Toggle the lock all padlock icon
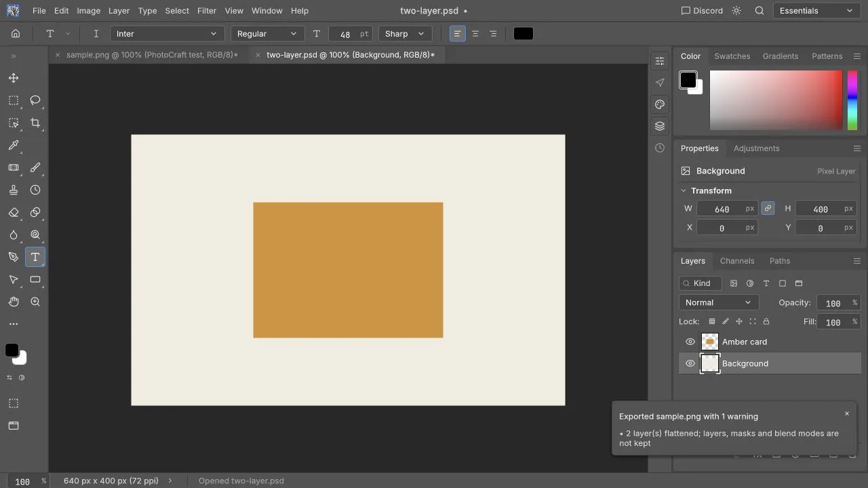Viewport: 868px width, 488px height. pyautogui.click(x=766, y=321)
